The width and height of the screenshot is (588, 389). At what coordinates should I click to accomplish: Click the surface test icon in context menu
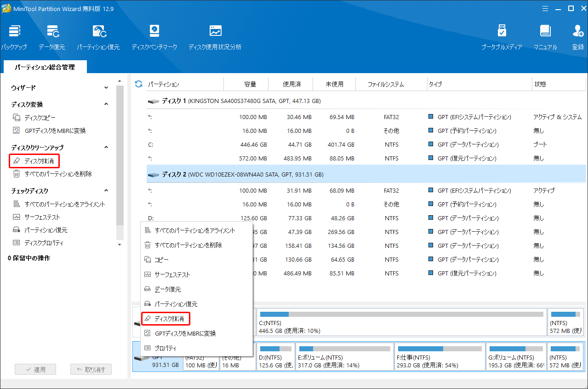148,275
